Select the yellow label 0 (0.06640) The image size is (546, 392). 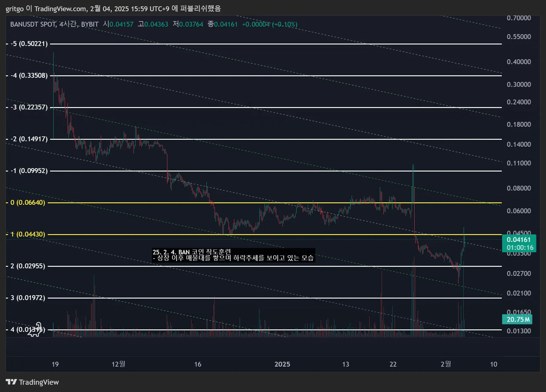pyautogui.click(x=28, y=202)
